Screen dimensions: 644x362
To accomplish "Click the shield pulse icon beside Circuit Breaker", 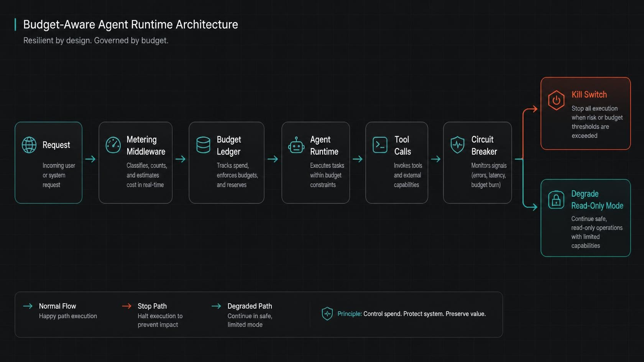I will coord(457,145).
